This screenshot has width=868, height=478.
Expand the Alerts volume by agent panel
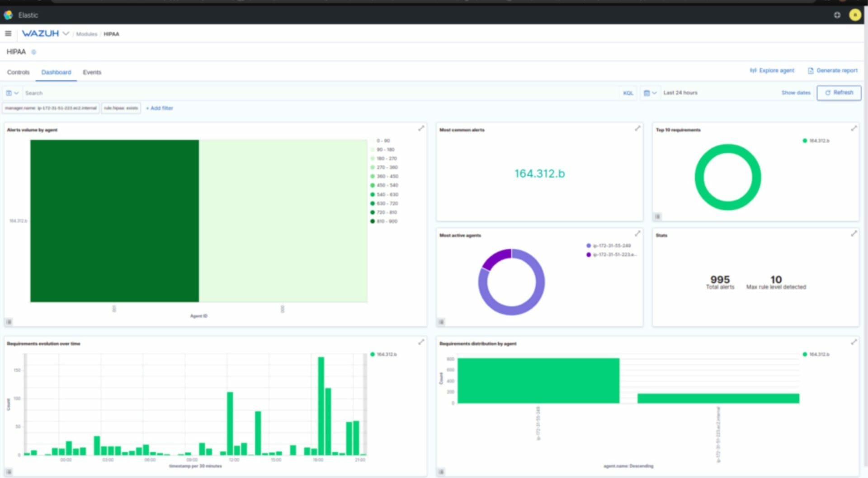pos(421,128)
